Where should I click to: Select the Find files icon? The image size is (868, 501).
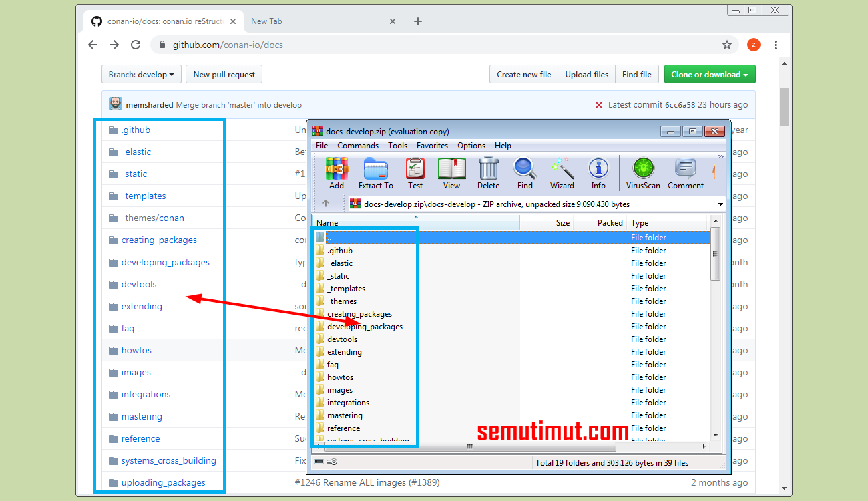[x=525, y=173]
